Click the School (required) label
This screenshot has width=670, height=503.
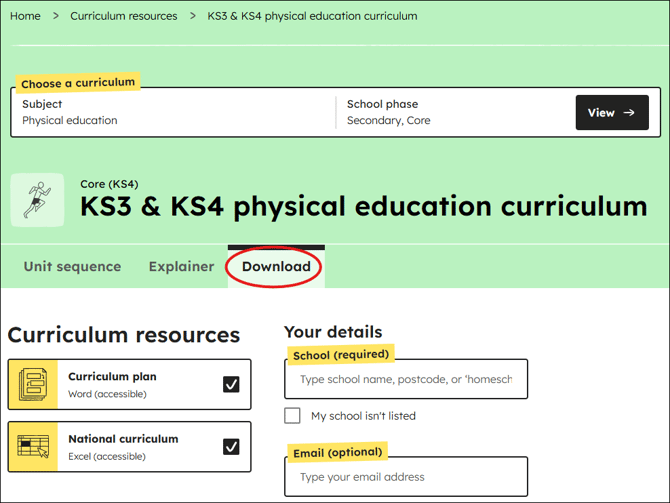(341, 355)
